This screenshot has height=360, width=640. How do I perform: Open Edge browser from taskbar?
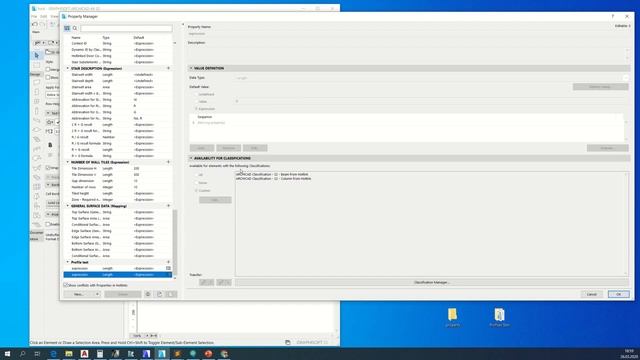[53, 353]
